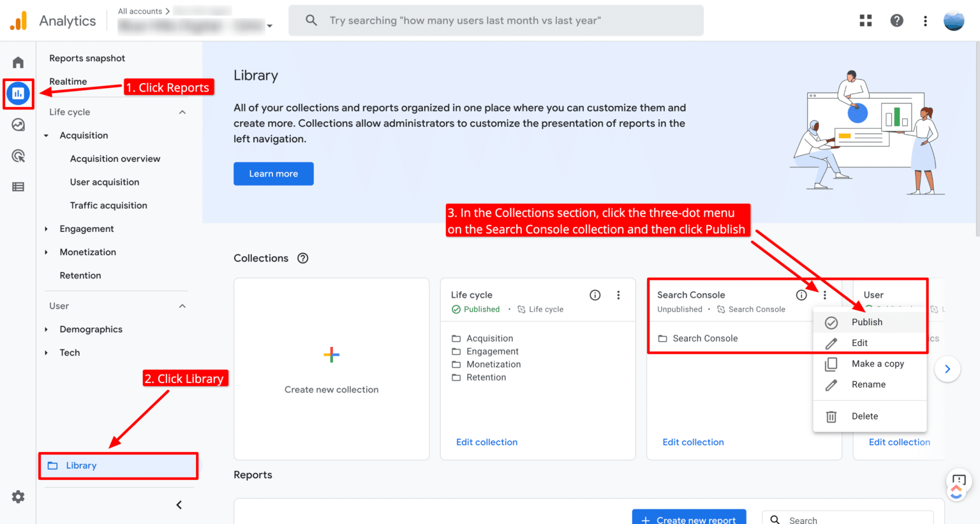This screenshot has width=980, height=524.
Task: Open Life cycle collection three-dot menu
Action: click(618, 295)
